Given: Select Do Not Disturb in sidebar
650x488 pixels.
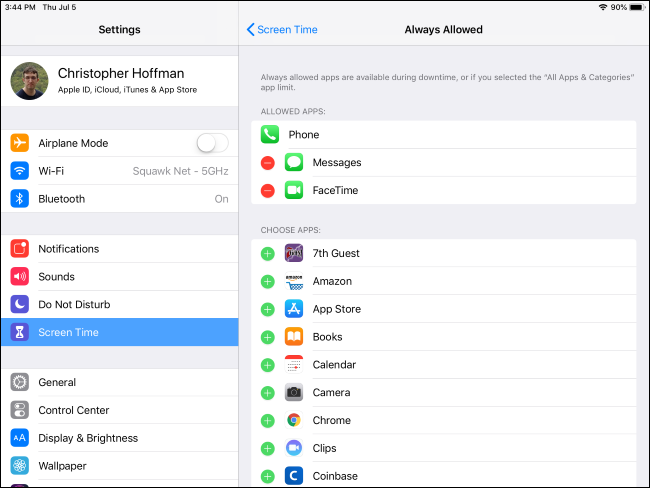Looking at the screenshot, I should click(120, 304).
